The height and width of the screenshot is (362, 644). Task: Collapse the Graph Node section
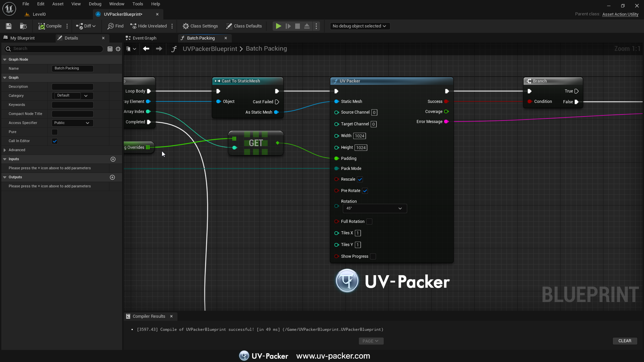[x=5, y=60]
